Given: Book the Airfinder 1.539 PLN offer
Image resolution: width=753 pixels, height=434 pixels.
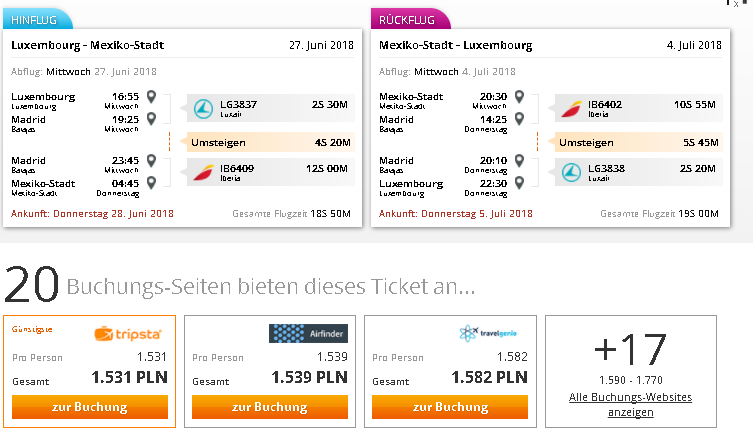Looking at the screenshot, I should [x=270, y=407].
